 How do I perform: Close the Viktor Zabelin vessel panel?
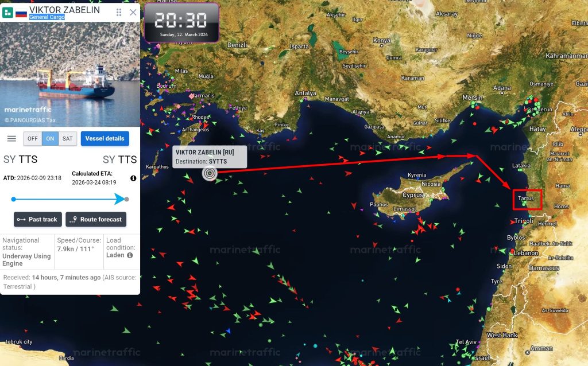pyautogui.click(x=133, y=13)
